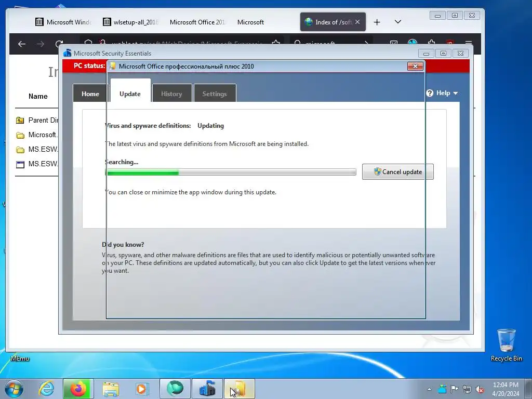532x399 pixels.
Task: Show hidden system tray icons
Action: point(429,389)
